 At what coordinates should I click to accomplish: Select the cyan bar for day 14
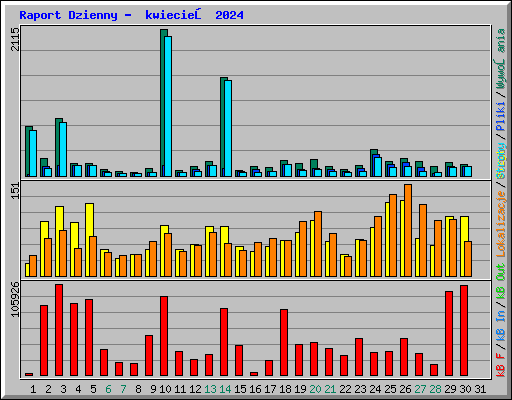click(x=228, y=128)
